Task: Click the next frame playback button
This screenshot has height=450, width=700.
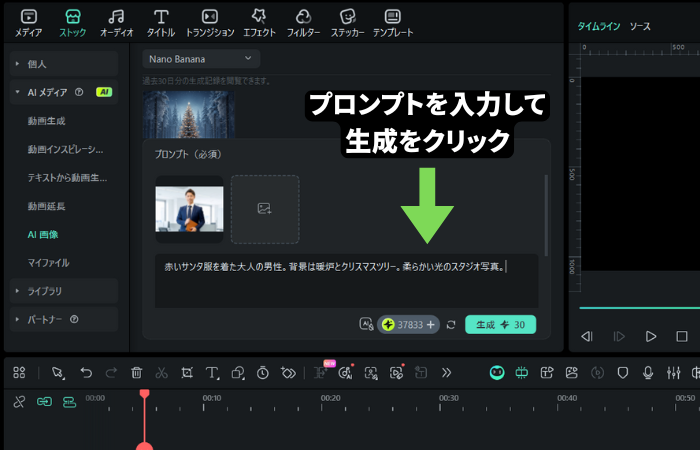Action: point(619,336)
